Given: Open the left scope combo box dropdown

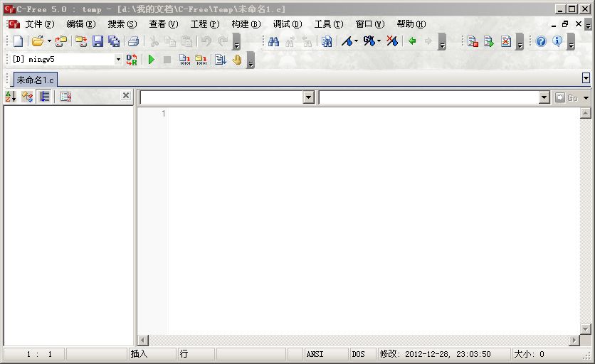Looking at the screenshot, I should pyautogui.click(x=308, y=97).
